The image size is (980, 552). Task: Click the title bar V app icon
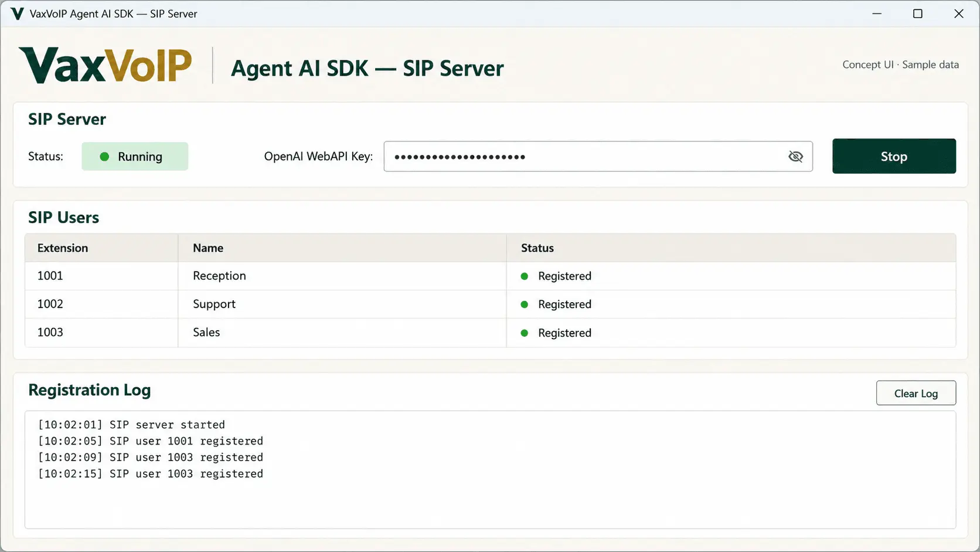coord(17,13)
